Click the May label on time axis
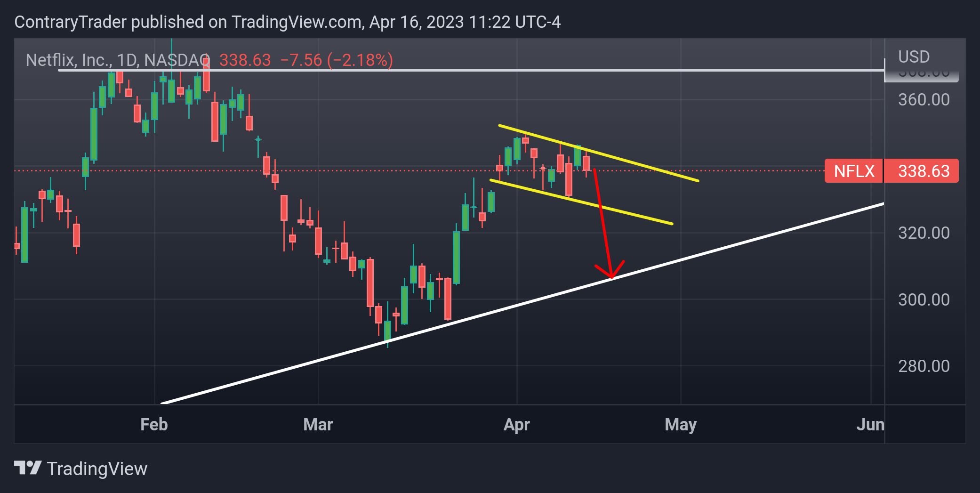 [681, 425]
